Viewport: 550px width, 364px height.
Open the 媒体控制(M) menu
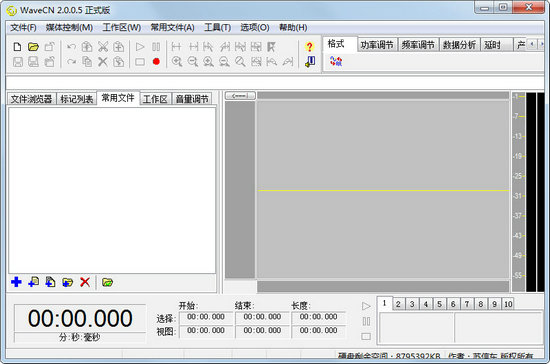(x=69, y=28)
